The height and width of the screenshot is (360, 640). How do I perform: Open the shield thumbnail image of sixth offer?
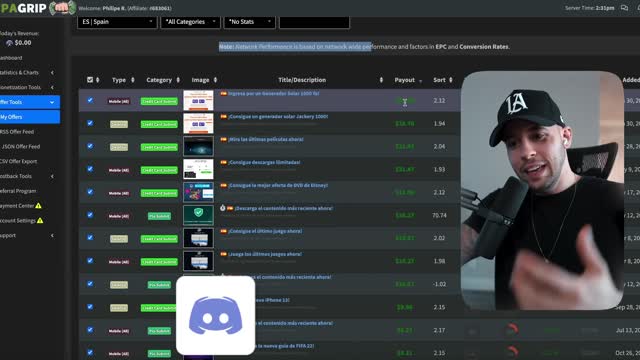coord(198,215)
